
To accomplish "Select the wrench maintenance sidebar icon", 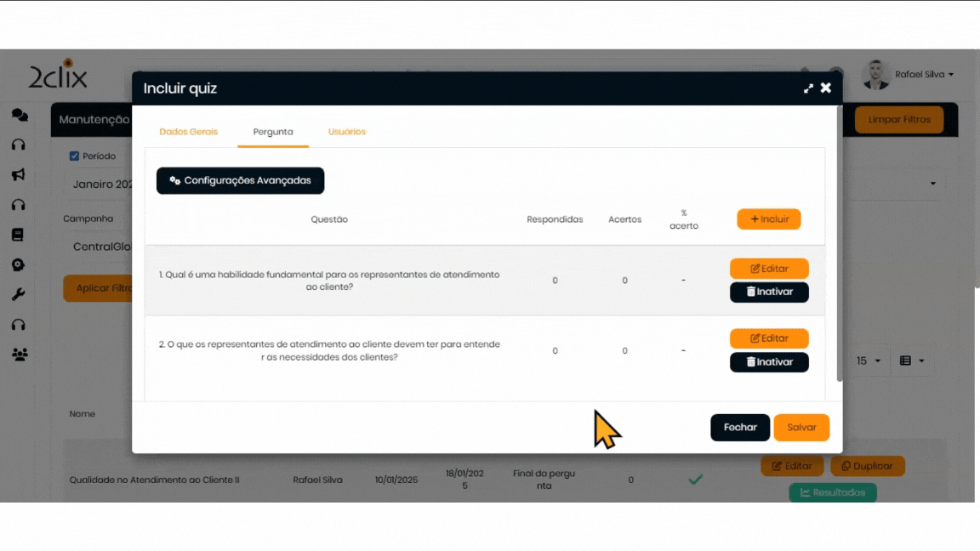I will point(18,294).
